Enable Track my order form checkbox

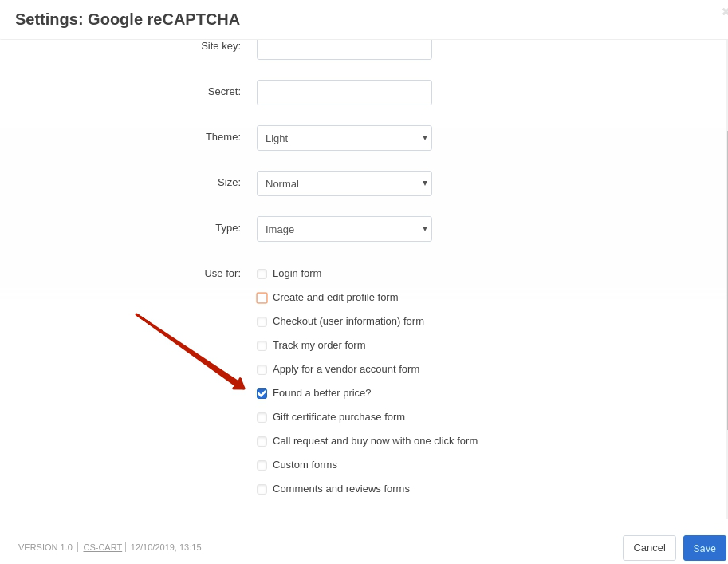pos(262,345)
